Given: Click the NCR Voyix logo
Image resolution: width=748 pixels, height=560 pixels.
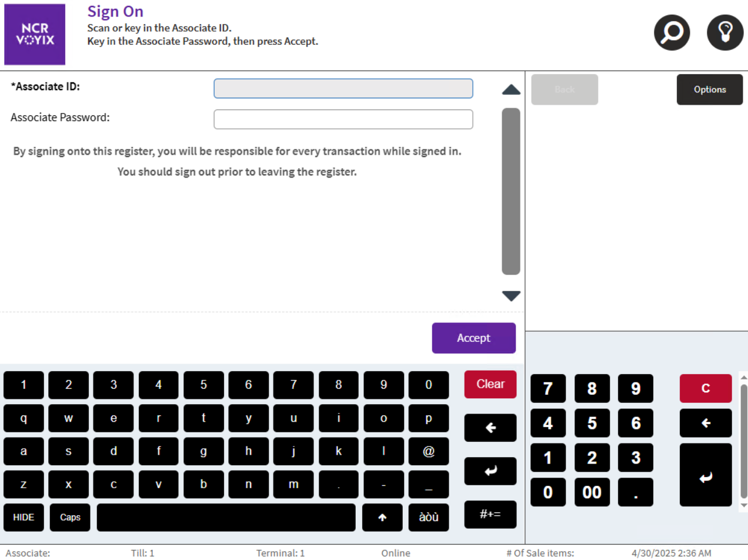Looking at the screenshot, I should 35,35.
